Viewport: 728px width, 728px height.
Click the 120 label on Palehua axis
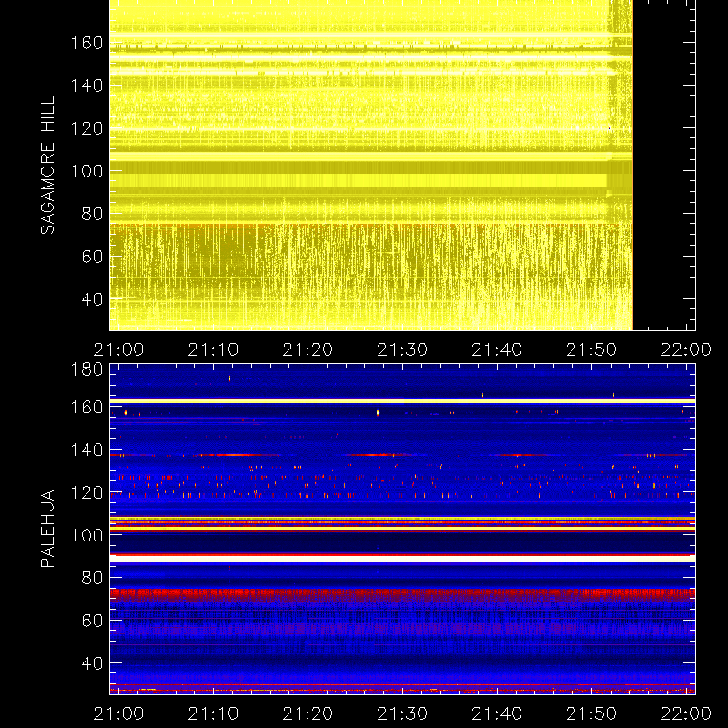point(86,492)
